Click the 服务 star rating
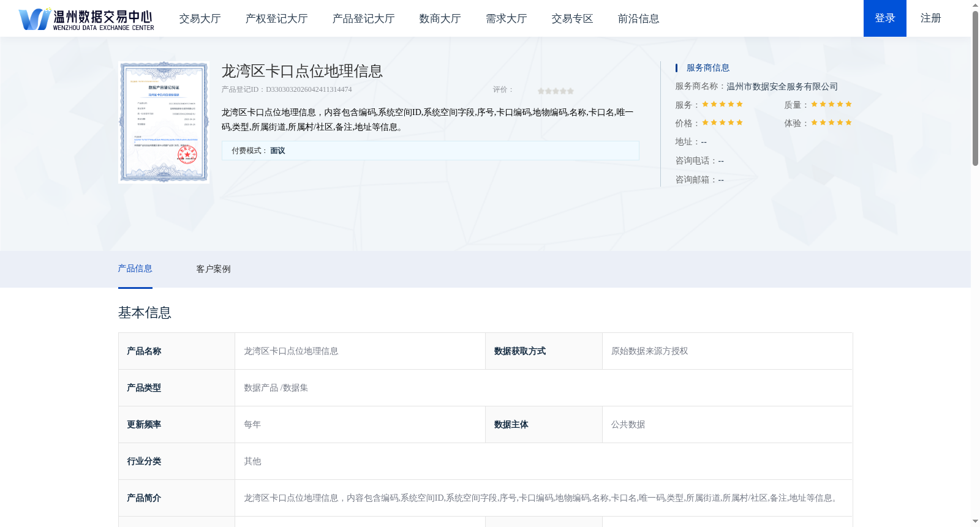 722,104
